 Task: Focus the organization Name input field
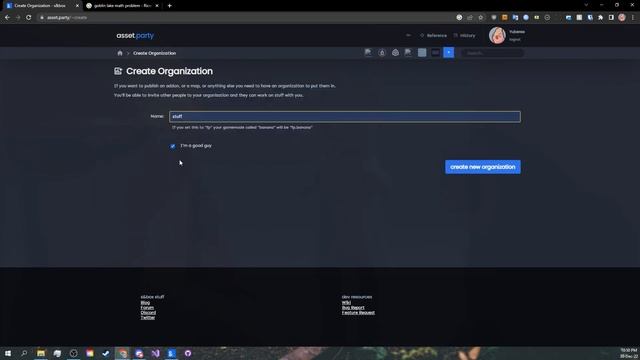pyautogui.click(x=344, y=117)
